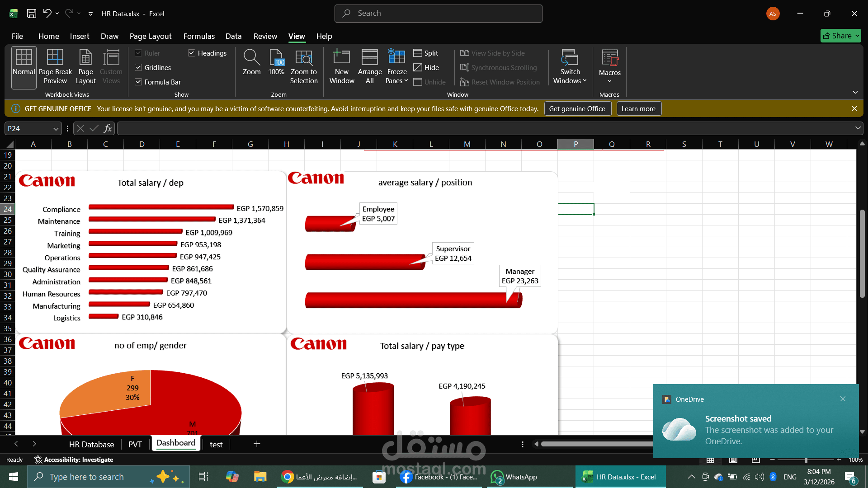Switch to the Formulas ribbon tab
The width and height of the screenshot is (868, 488).
199,36
